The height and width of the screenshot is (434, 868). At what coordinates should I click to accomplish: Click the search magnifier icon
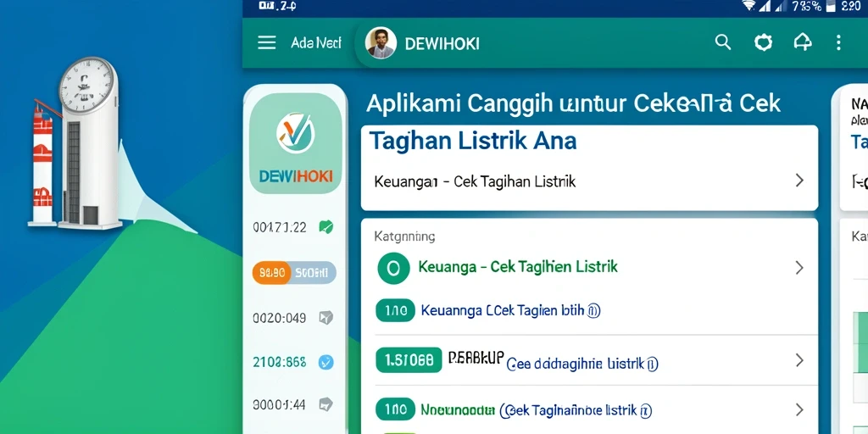[723, 42]
